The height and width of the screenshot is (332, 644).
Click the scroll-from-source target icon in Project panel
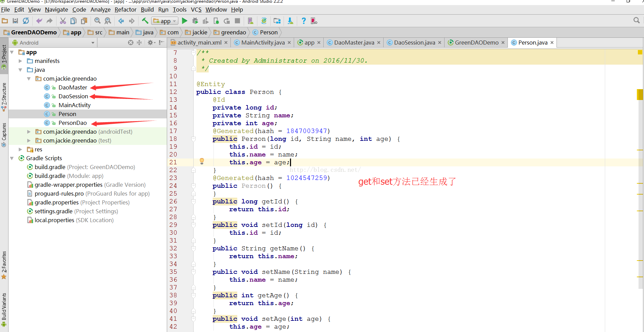tap(131, 43)
